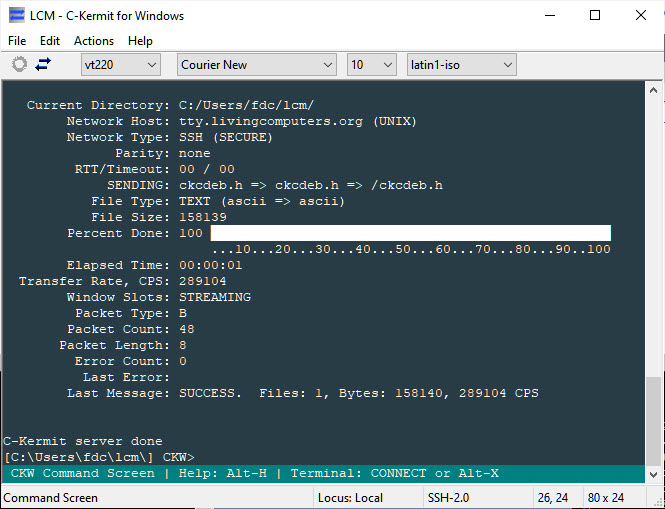665x509 pixels.
Task: Click the file size value '158139'
Action: click(x=203, y=217)
